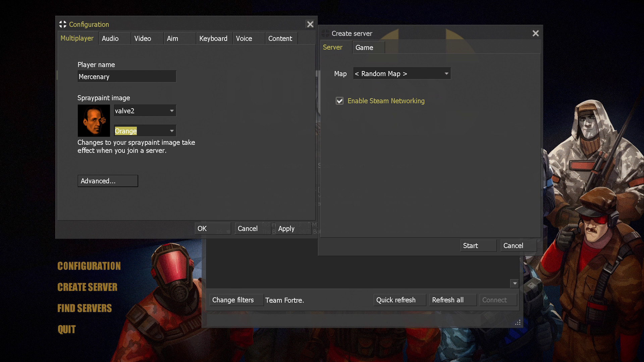Viewport: 644px width, 362px height.
Task: Click the Advanced button
Action: point(108,181)
